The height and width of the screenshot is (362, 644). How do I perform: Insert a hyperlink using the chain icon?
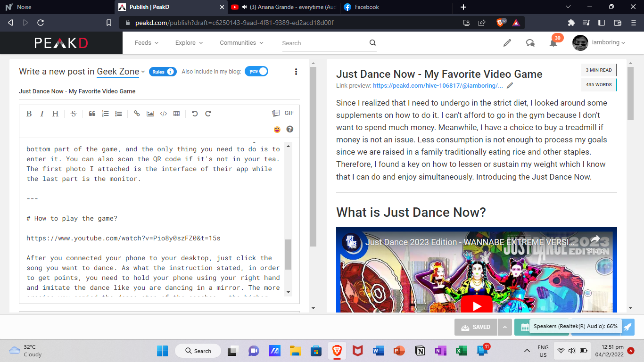pos(137,114)
